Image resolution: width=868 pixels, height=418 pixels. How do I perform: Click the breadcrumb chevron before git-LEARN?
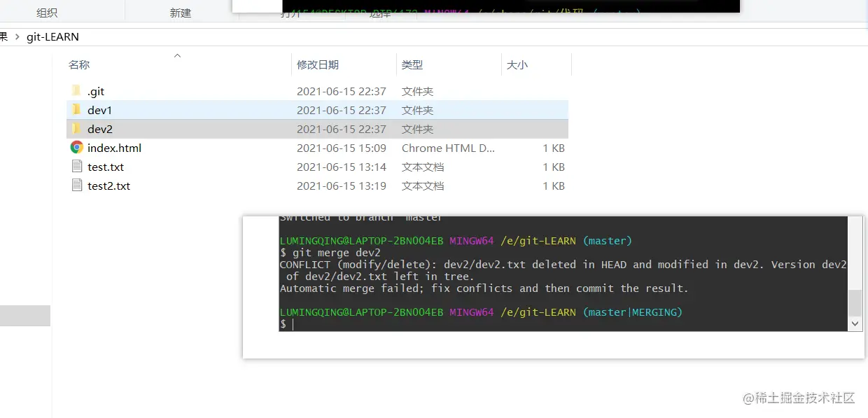pos(17,36)
